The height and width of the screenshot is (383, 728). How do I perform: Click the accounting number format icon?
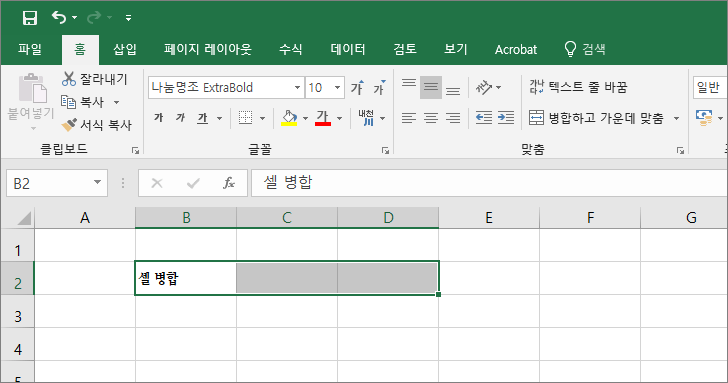pyautogui.click(x=704, y=118)
